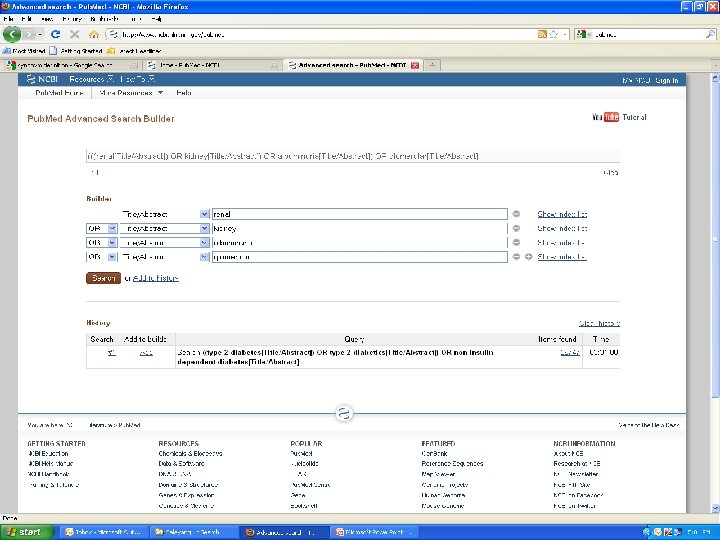This screenshot has height=540, width=720.
Task: Click the Add link in history row
Action: click(x=146, y=353)
